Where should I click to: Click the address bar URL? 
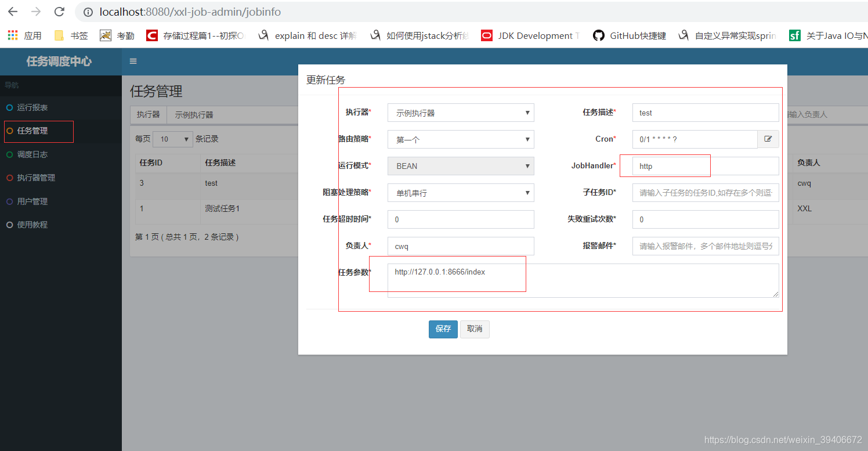pyautogui.click(x=190, y=12)
